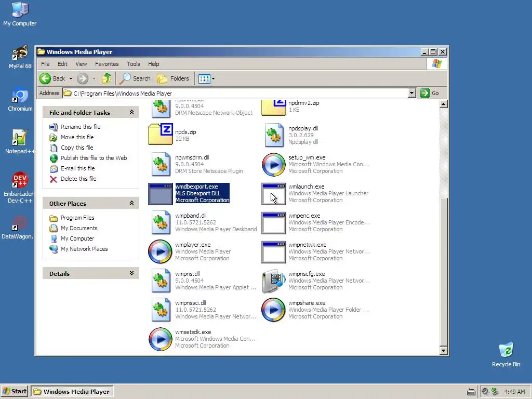This screenshot has height=399, width=532.
Task: Expand the Address bar dropdown
Action: (x=411, y=93)
